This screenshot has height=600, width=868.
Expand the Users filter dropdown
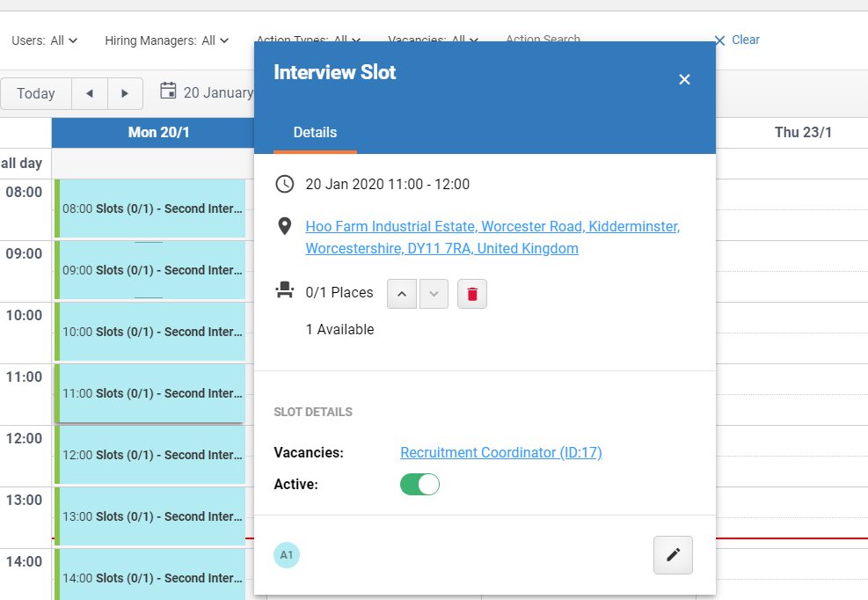point(45,40)
